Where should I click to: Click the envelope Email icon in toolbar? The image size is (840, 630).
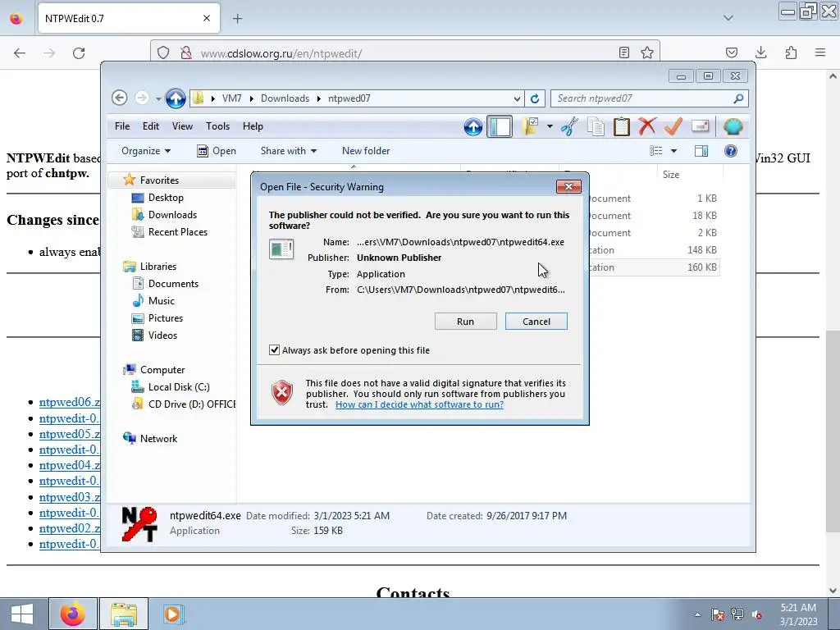coord(701,126)
